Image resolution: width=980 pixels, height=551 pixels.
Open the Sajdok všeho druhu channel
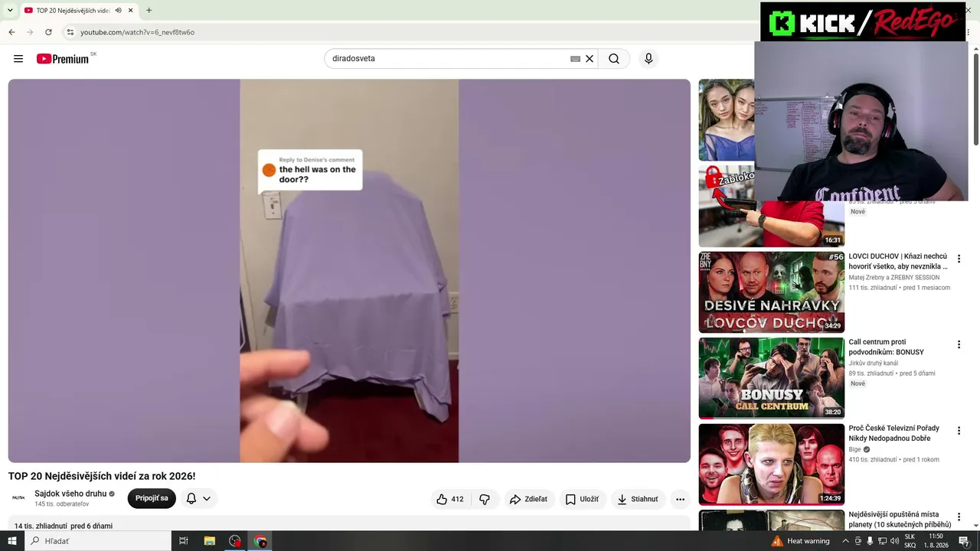pos(70,494)
